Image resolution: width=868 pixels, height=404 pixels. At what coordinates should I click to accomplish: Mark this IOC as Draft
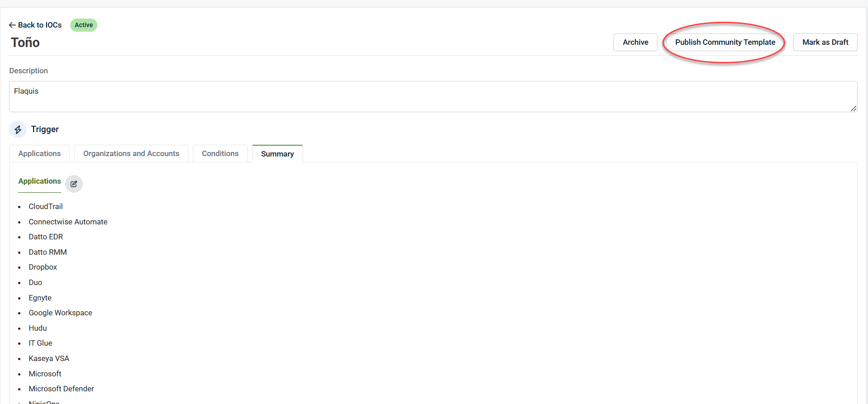[x=825, y=42]
